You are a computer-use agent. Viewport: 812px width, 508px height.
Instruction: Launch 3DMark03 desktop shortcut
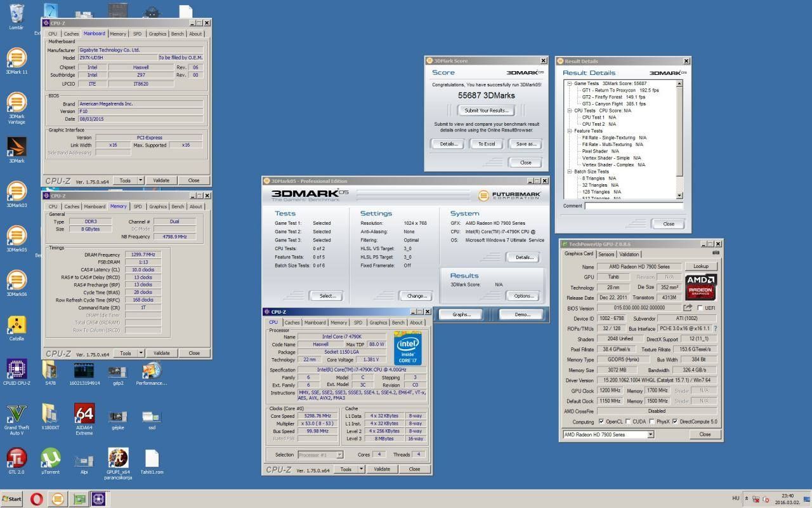pos(16,194)
